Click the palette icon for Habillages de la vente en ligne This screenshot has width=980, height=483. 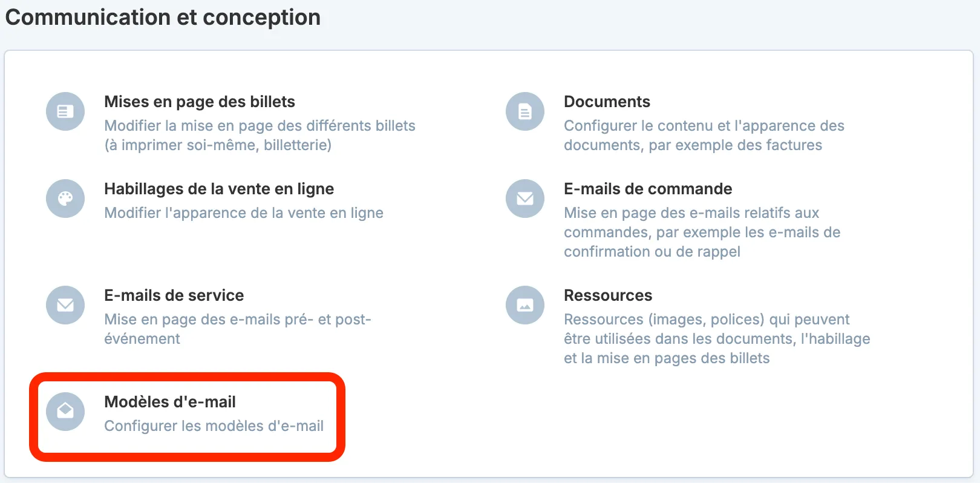[x=65, y=199]
